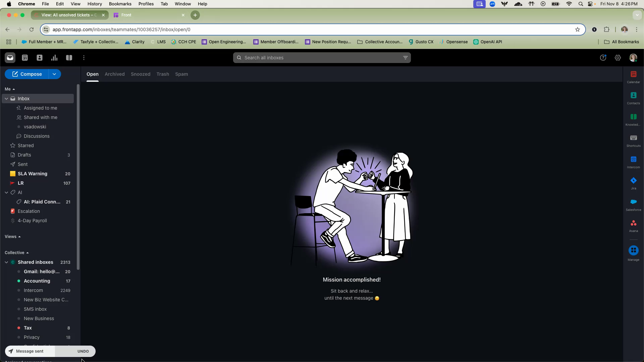
Task: Open the Asana integration icon
Action: [x=633, y=226]
